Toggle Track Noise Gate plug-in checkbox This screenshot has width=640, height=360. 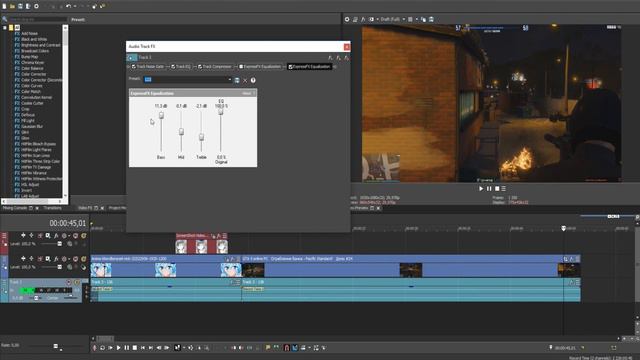tap(133, 67)
